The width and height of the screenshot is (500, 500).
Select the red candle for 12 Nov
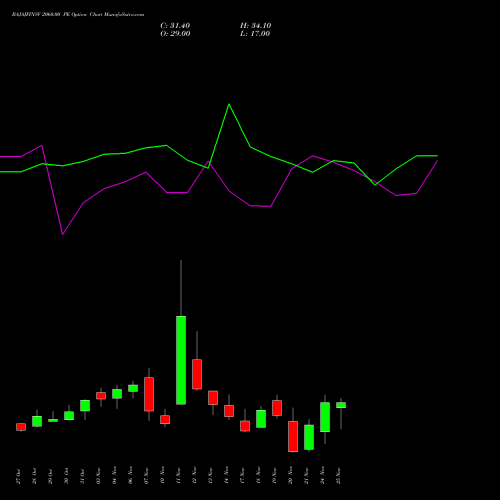197,374
